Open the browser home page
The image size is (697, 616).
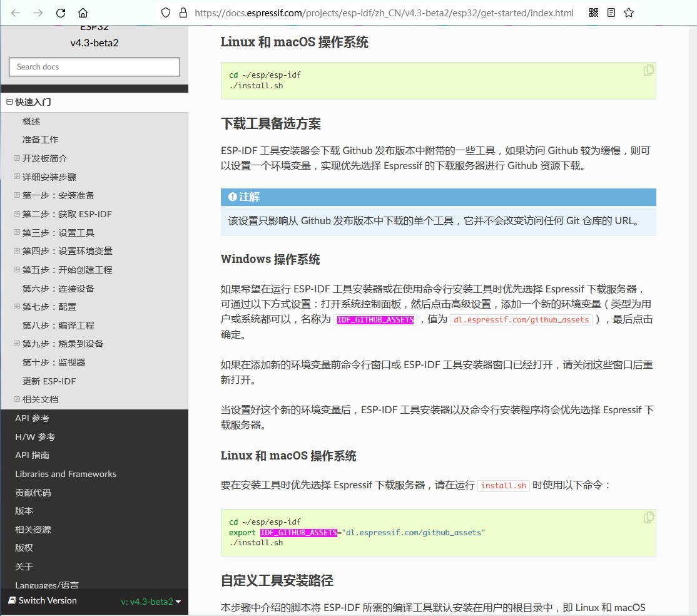point(83,13)
